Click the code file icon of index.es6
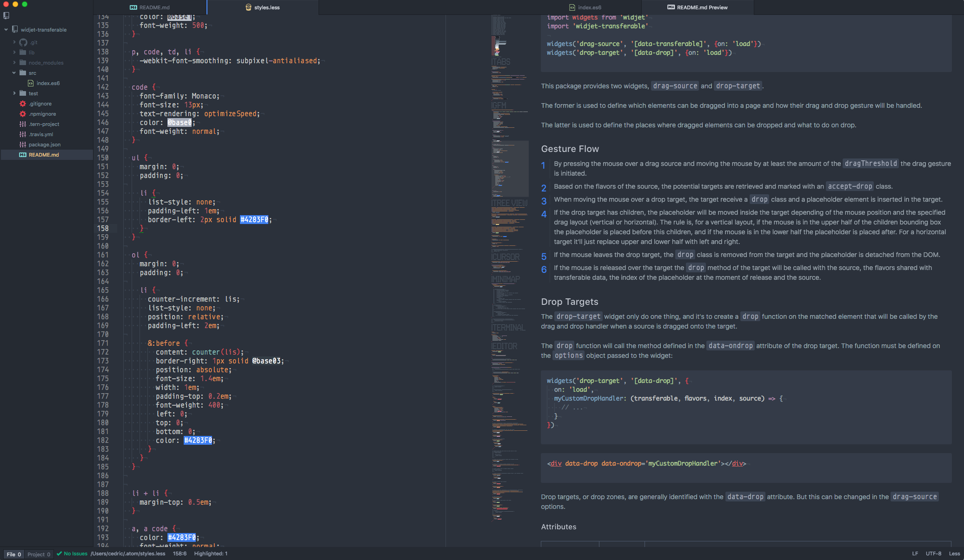This screenshot has height=560, width=964. (31, 83)
